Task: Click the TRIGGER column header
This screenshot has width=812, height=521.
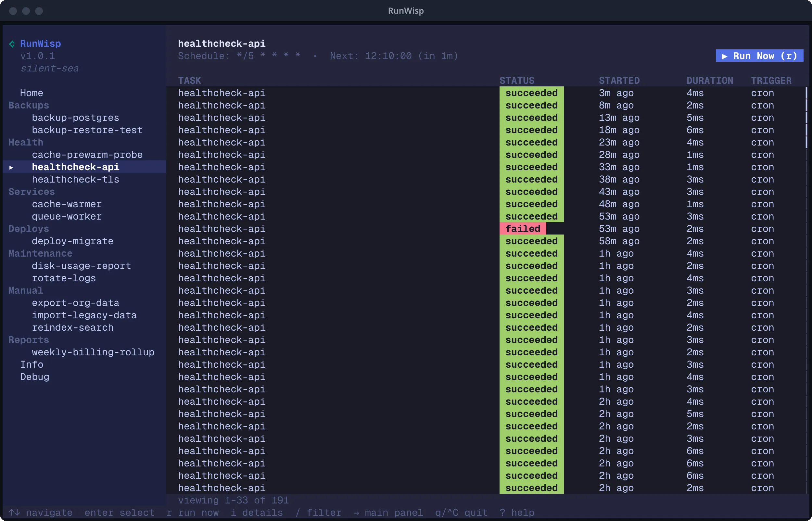Action: (x=771, y=81)
